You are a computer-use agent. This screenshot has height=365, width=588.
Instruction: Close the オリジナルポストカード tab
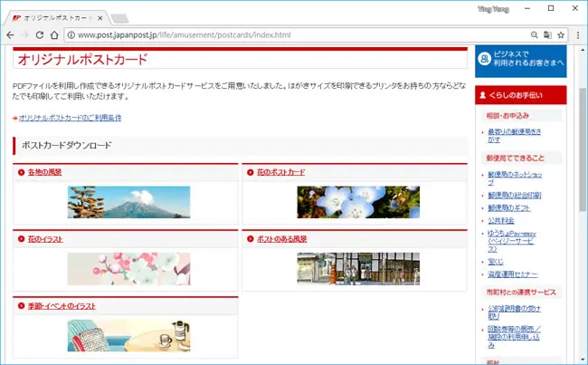point(100,18)
